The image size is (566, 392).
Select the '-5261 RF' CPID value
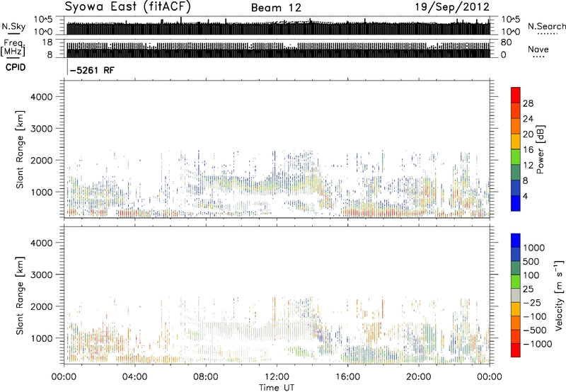click(x=93, y=70)
